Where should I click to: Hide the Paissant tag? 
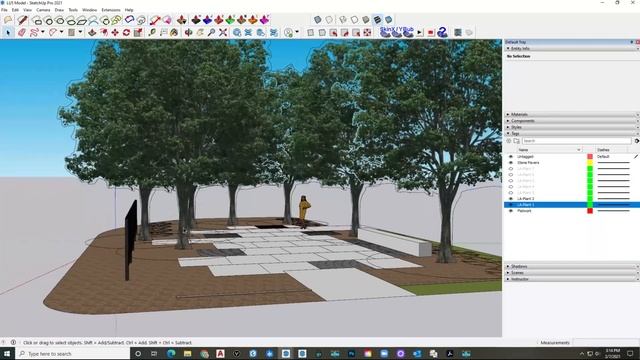[x=511, y=211]
